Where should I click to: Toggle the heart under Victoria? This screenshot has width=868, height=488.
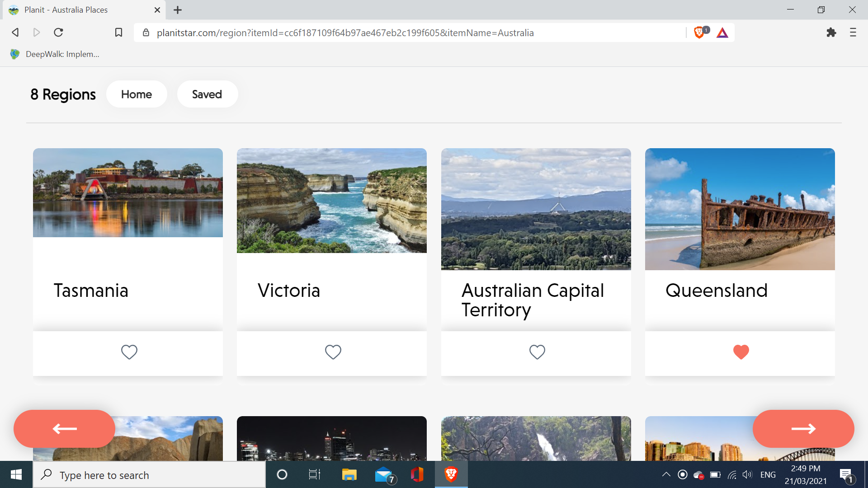tap(333, 352)
